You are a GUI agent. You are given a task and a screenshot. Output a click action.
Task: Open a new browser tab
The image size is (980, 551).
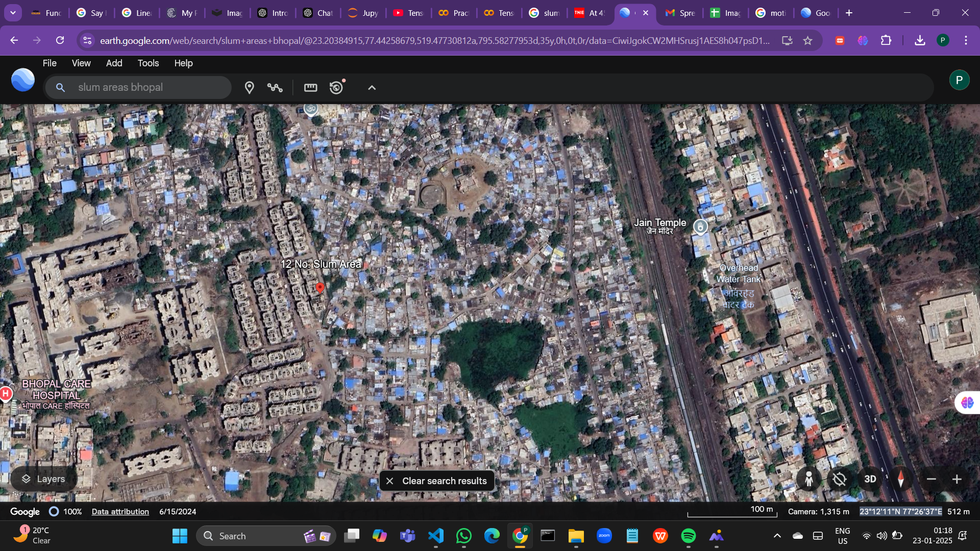[849, 13]
